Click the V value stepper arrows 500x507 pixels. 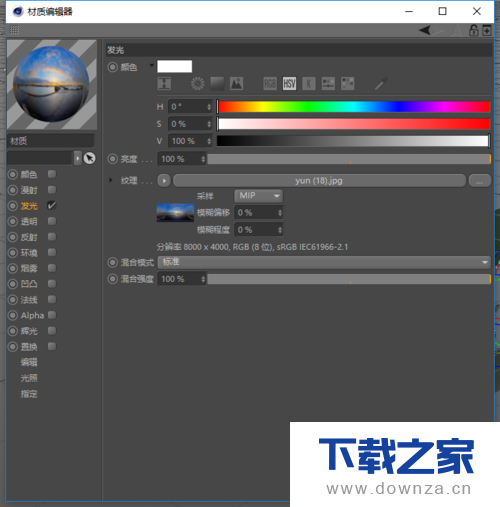click(209, 141)
